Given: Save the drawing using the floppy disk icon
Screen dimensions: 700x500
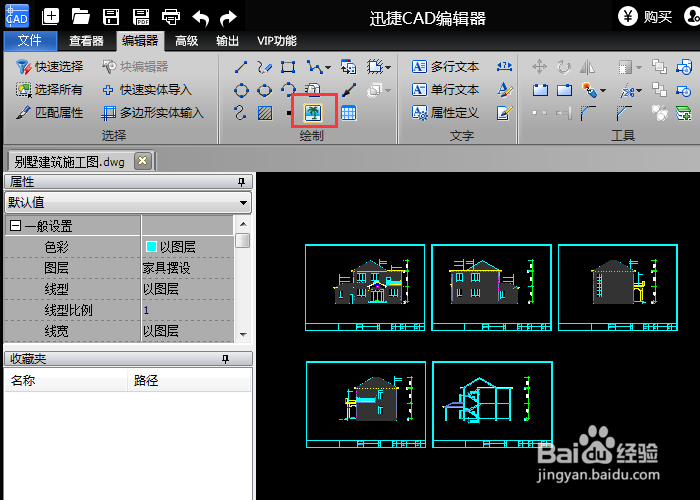Looking at the screenshot, I should coord(111,17).
